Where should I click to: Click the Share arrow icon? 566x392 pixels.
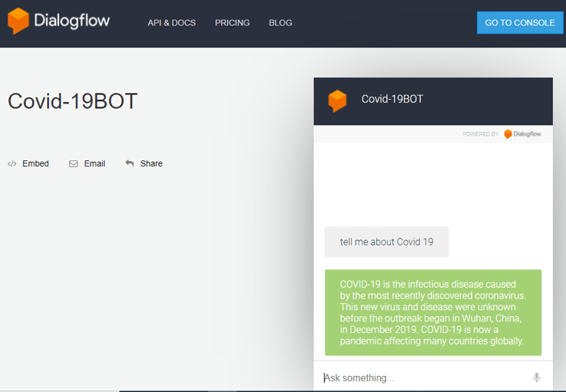[x=130, y=163]
